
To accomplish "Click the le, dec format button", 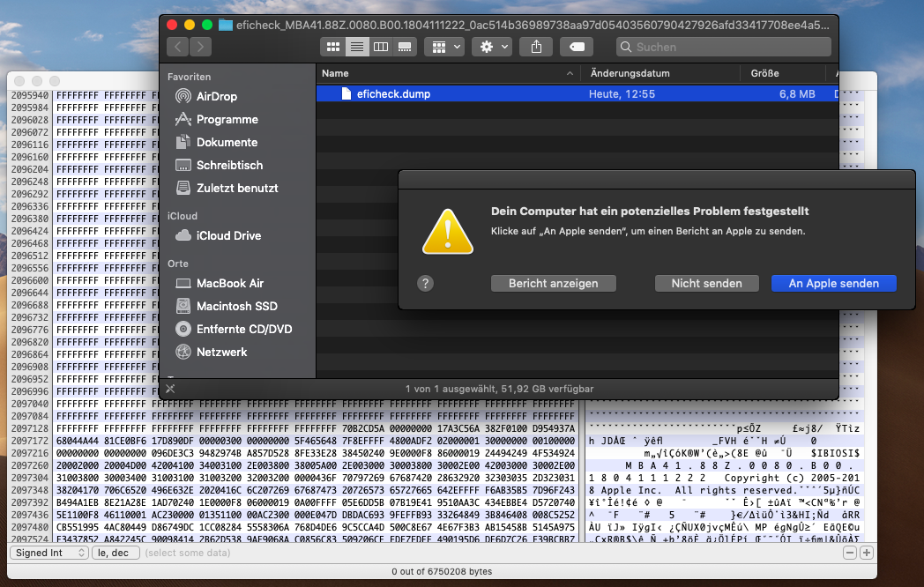I will click(115, 553).
